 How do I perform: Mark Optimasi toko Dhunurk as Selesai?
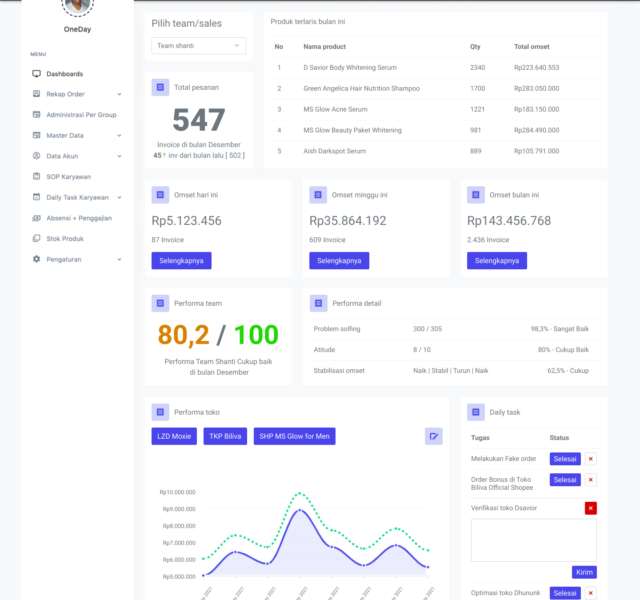pyautogui.click(x=565, y=593)
